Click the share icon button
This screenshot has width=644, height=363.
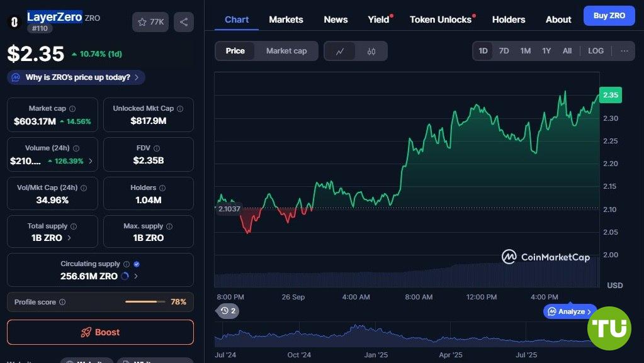point(183,22)
